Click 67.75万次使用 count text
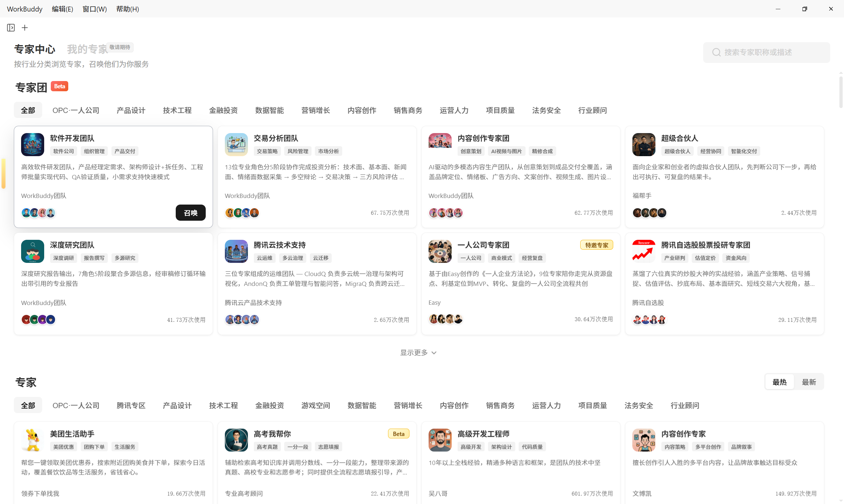 [x=390, y=213]
